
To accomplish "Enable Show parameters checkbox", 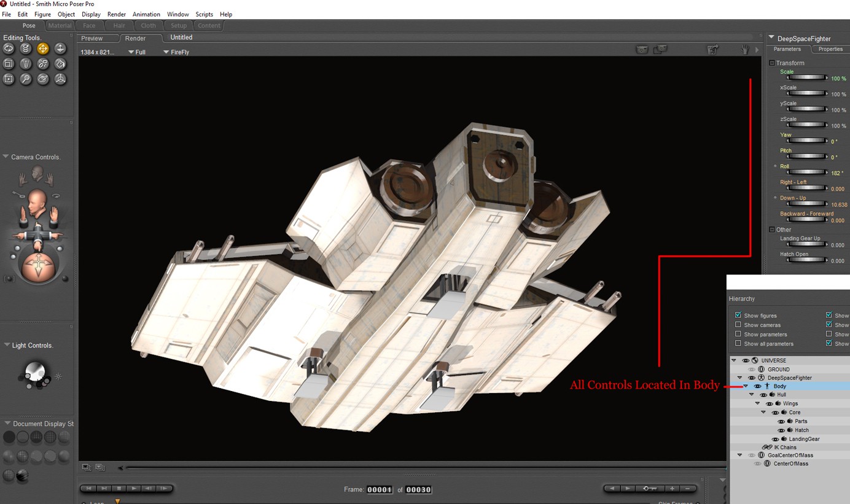I will (x=738, y=334).
